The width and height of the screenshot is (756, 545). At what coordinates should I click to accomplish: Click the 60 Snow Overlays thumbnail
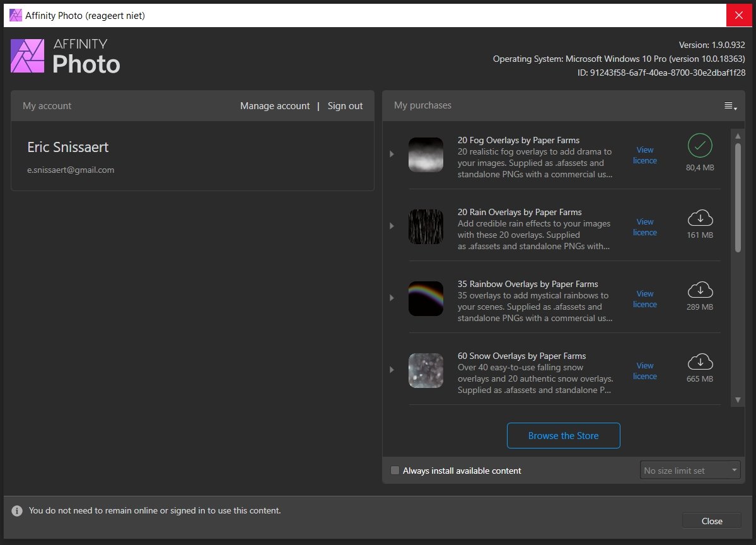pos(426,370)
